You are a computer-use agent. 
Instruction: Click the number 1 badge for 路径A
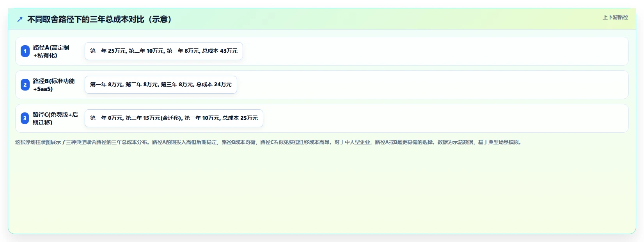tap(25, 51)
